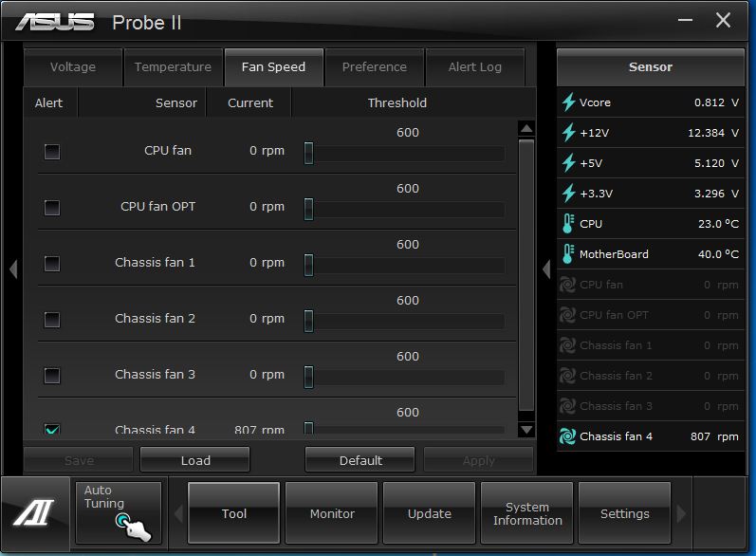
Task: Click the Chassis fan 2 threshold slider handle
Action: coord(308,321)
